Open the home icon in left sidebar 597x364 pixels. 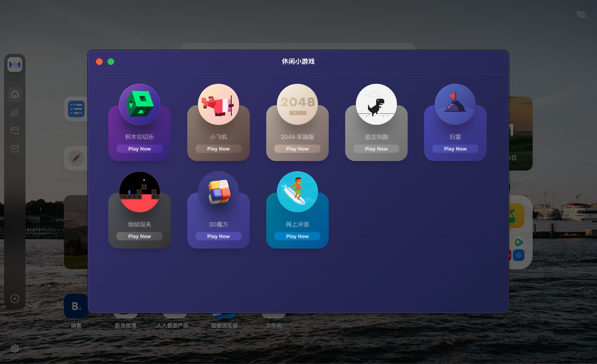pyautogui.click(x=15, y=94)
